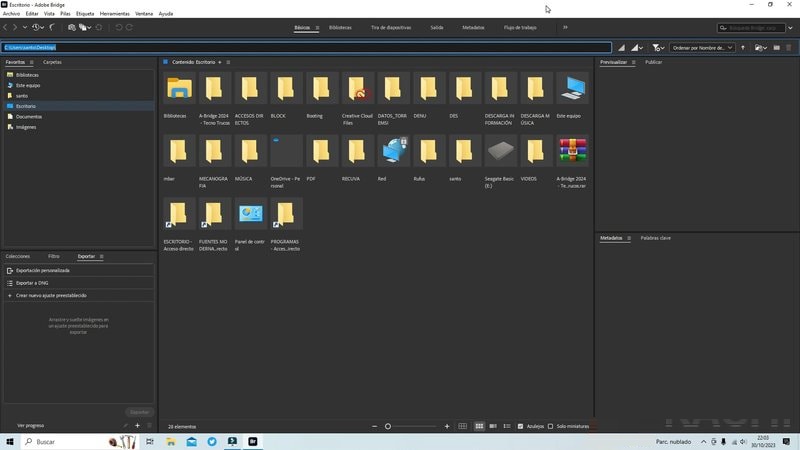Toggle the Azulejos checkbox
Viewport: 800px width, 450px height.
520,426
